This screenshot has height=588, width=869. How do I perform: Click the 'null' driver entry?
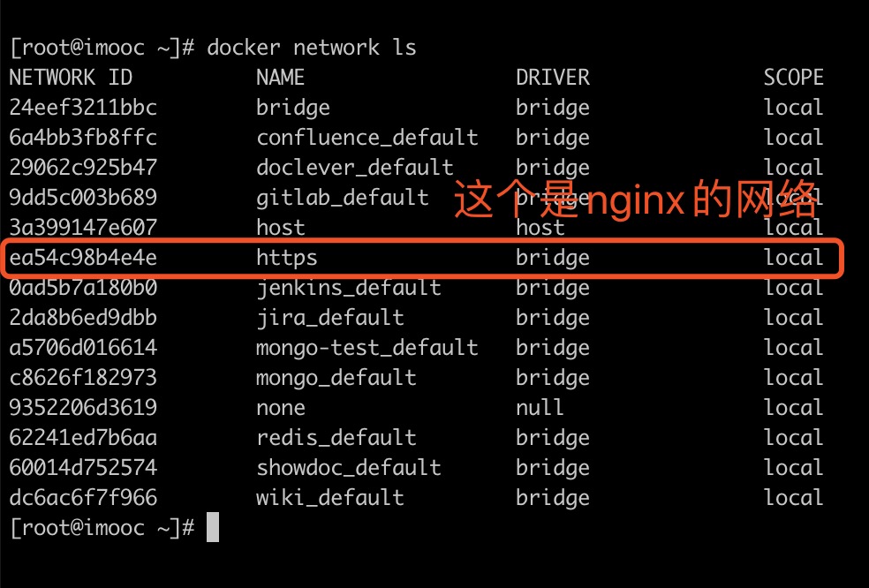click(540, 408)
